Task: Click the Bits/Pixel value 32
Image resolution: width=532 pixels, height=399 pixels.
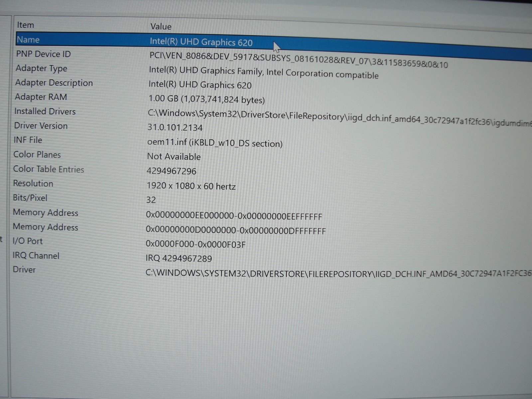Action: pyautogui.click(x=151, y=200)
